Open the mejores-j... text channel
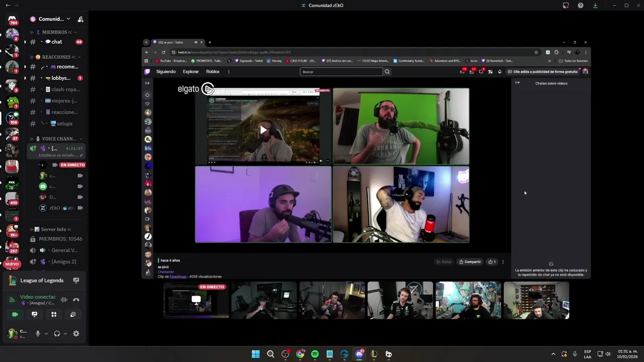Screen dimensions: 644x362 56,101
